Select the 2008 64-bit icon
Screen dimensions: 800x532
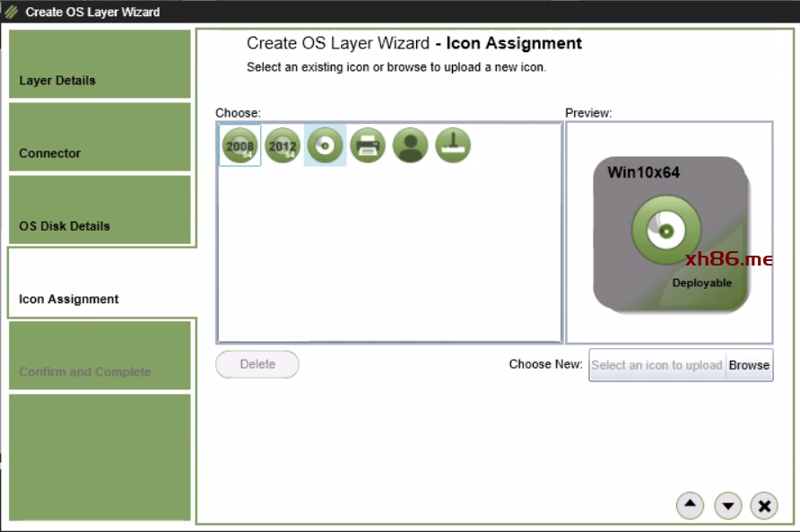pyautogui.click(x=239, y=145)
